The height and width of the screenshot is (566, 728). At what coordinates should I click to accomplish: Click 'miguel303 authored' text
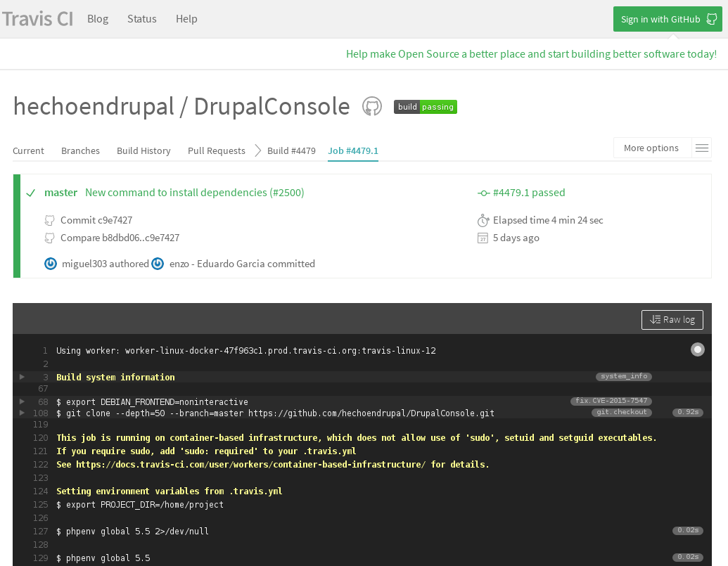(105, 264)
